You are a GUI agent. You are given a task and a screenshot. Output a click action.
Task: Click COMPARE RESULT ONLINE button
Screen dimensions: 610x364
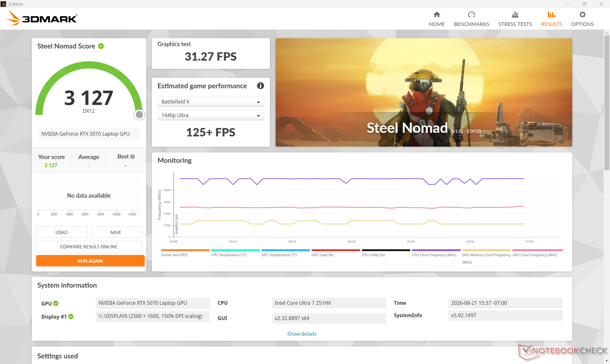(x=89, y=247)
